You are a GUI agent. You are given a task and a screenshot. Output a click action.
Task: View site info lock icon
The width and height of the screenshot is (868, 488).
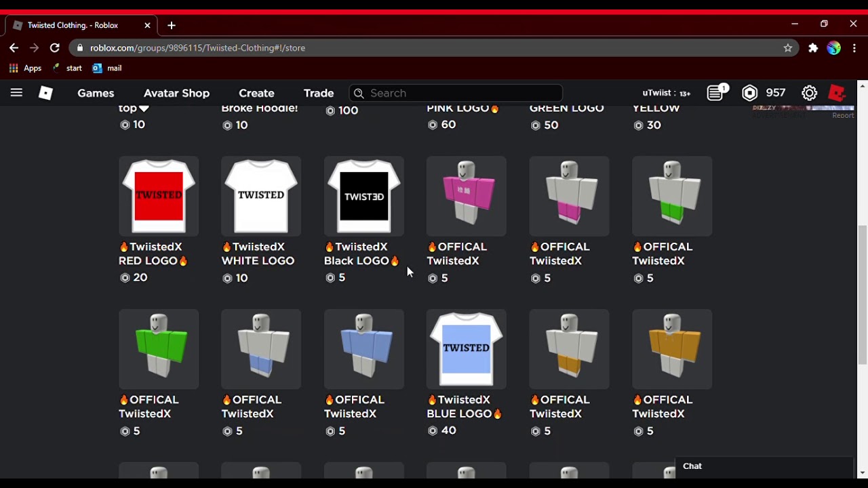[x=81, y=48]
